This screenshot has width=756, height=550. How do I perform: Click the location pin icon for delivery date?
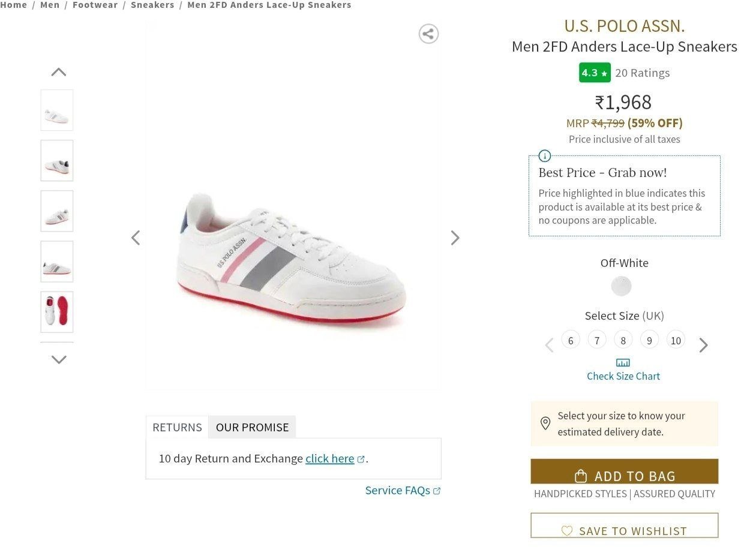click(x=545, y=423)
